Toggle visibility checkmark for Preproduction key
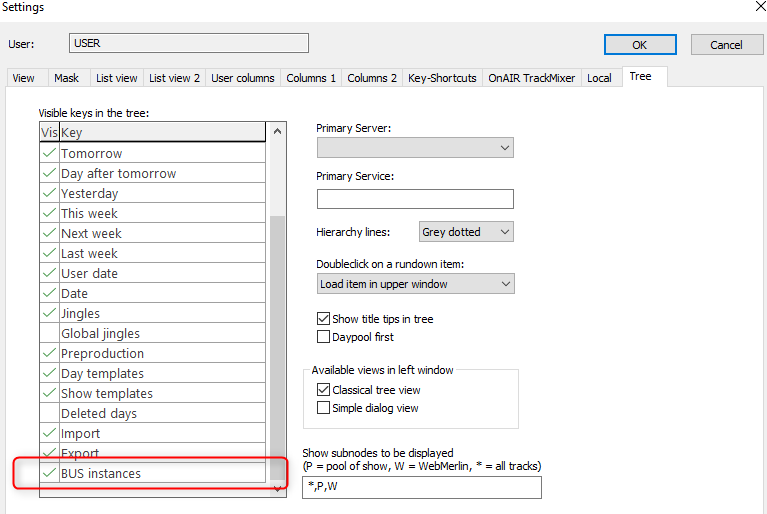Screen dimensions: 767x514 [x=48, y=354]
